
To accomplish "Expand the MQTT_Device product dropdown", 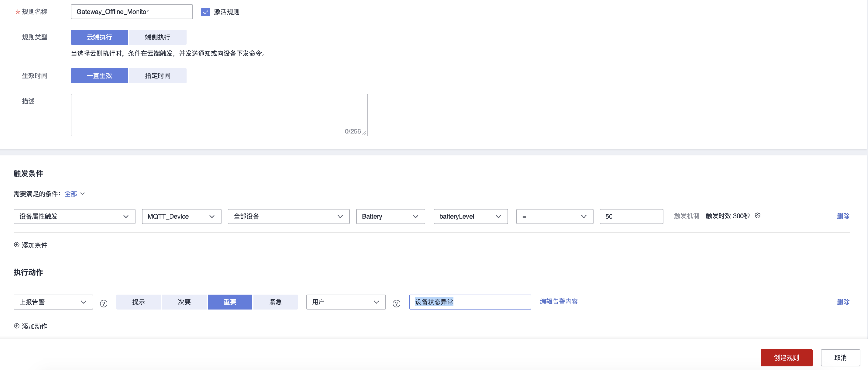I will (x=181, y=217).
